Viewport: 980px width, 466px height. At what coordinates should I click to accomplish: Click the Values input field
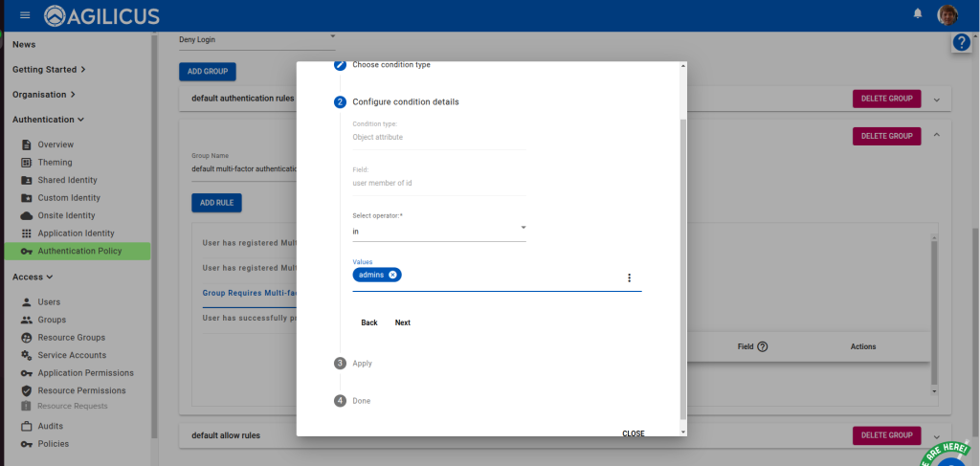coord(507,276)
